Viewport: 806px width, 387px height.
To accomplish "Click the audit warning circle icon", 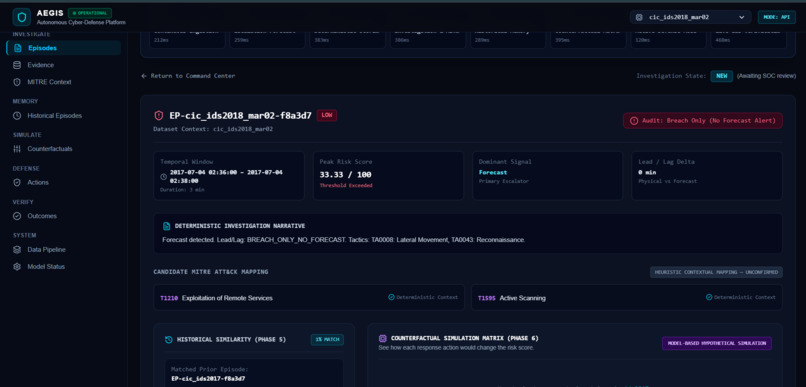I will [x=634, y=121].
